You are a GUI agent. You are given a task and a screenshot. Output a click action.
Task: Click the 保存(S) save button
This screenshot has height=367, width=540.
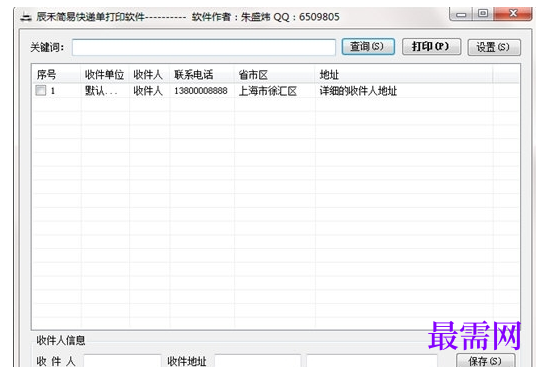coord(486,360)
